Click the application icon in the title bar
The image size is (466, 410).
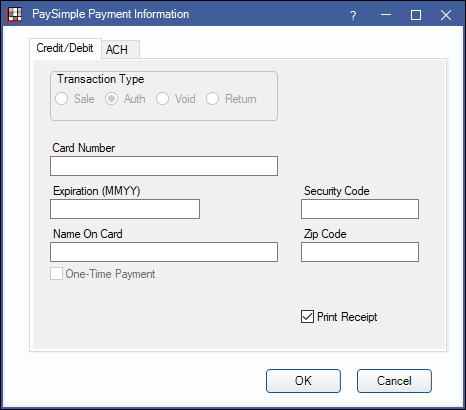15,14
